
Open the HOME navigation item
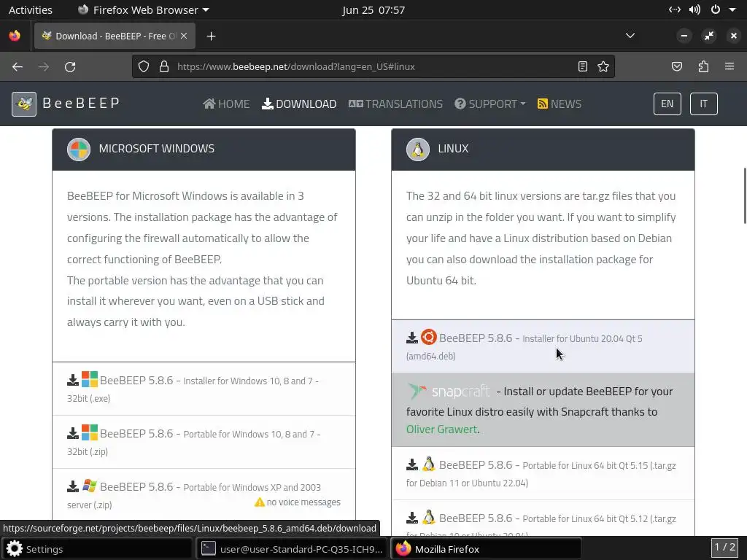[x=226, y=104]
